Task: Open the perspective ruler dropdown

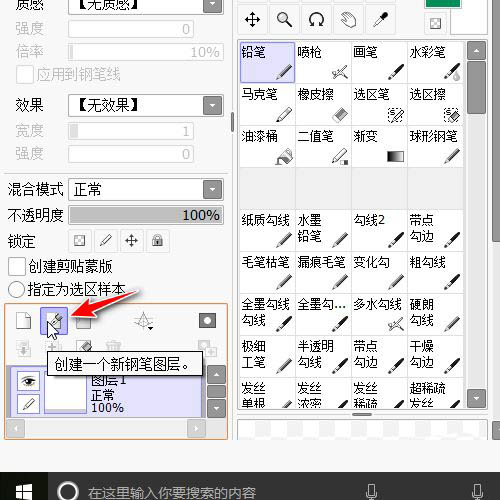Action: (x=144, y=321)
